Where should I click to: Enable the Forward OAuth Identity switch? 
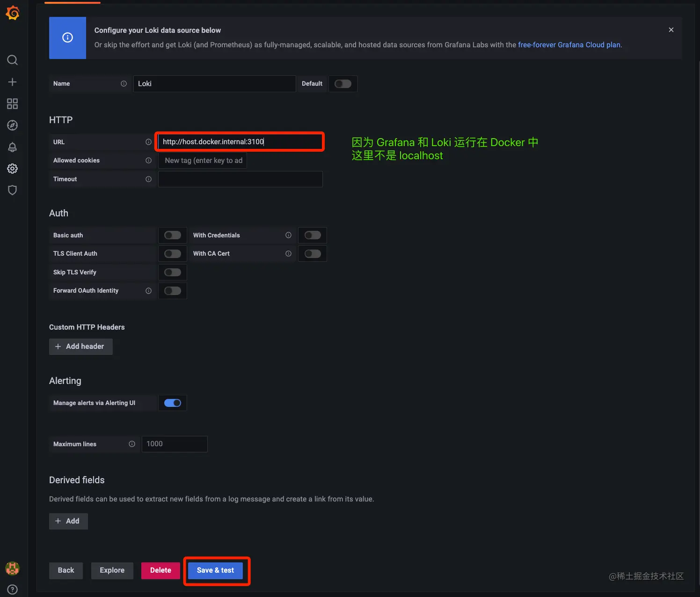tap(173, 291)
